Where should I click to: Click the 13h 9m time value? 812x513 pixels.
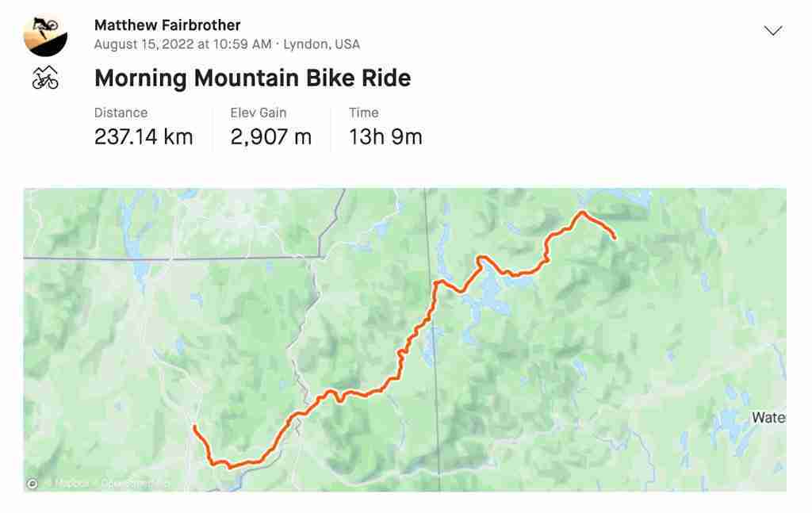(x=385, y=136)
